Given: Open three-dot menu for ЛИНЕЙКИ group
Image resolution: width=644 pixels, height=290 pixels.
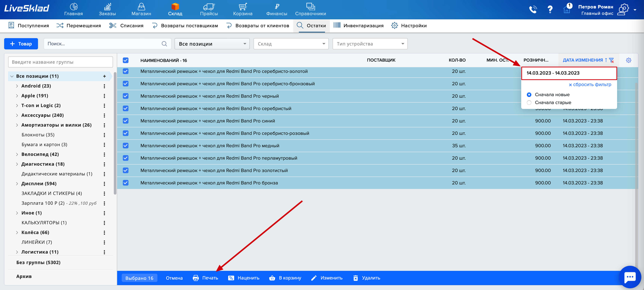Looking at the screenshot, I should pos(104,242).
